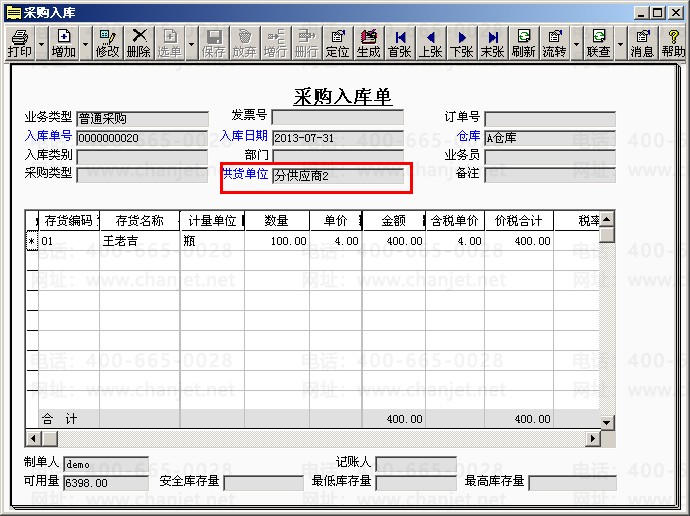Click the 价税合计 column header
690x516 pixels.
pyautogui.click(x=519, y=220)
